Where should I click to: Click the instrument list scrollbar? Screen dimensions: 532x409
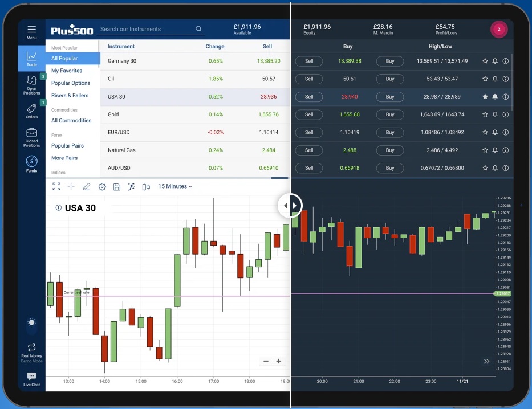tap(511, 81)
